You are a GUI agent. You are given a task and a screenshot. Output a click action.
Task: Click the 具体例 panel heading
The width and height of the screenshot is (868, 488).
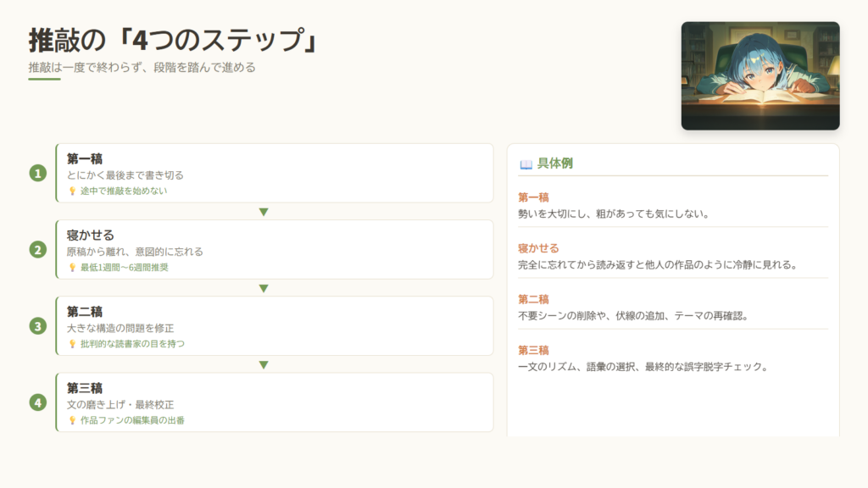click(x=554, y=164)
